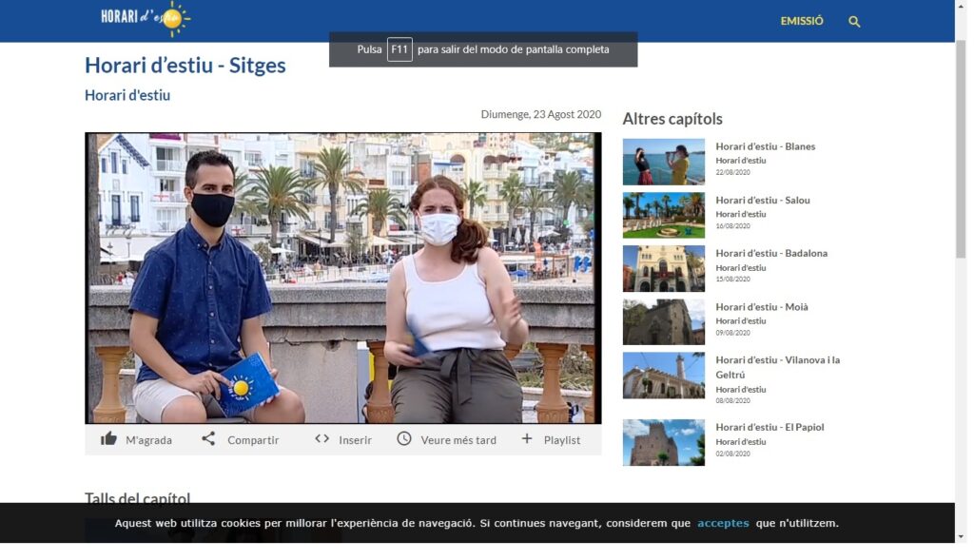Open Horari d'estiu - El Papiol link

pos(769,427)
